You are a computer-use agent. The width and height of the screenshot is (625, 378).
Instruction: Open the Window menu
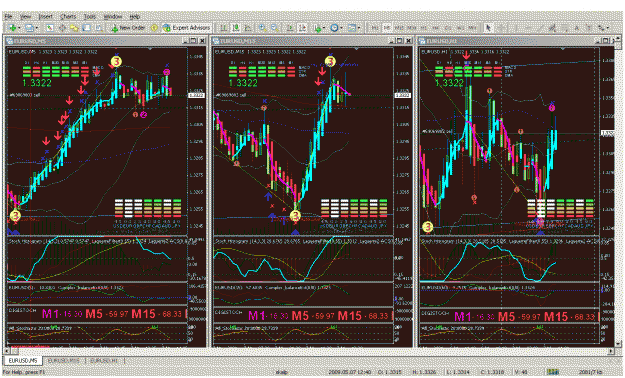113,17
